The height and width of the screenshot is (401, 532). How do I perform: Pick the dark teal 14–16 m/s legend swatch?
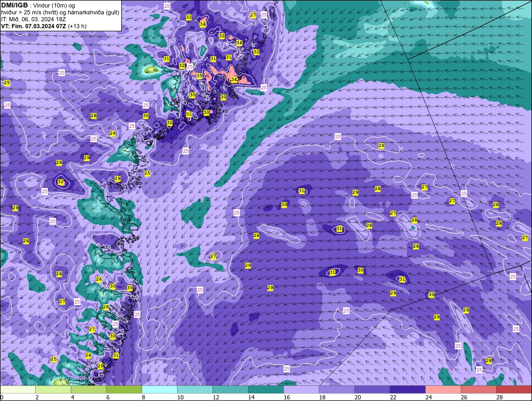click(266, 389)
